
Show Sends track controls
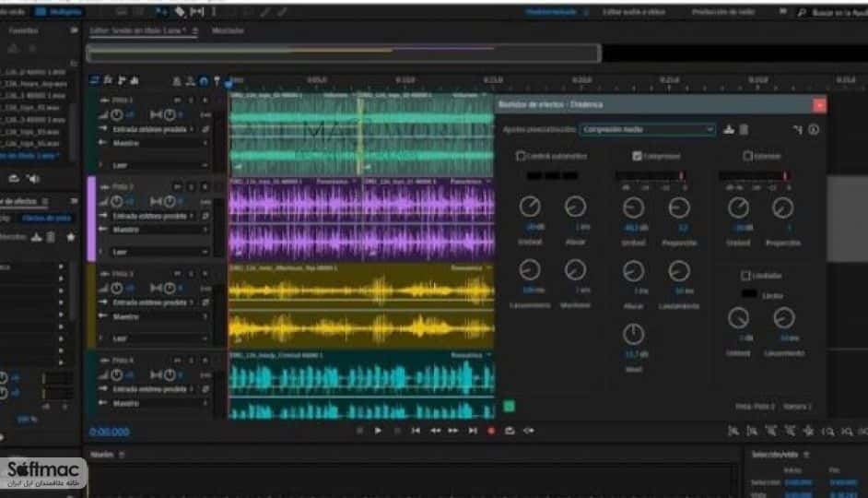122,81
